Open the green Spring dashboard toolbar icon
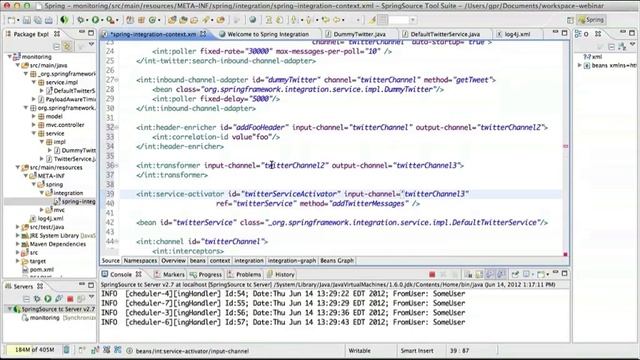This screenshot has width=640, height=360. coord(64,20)
